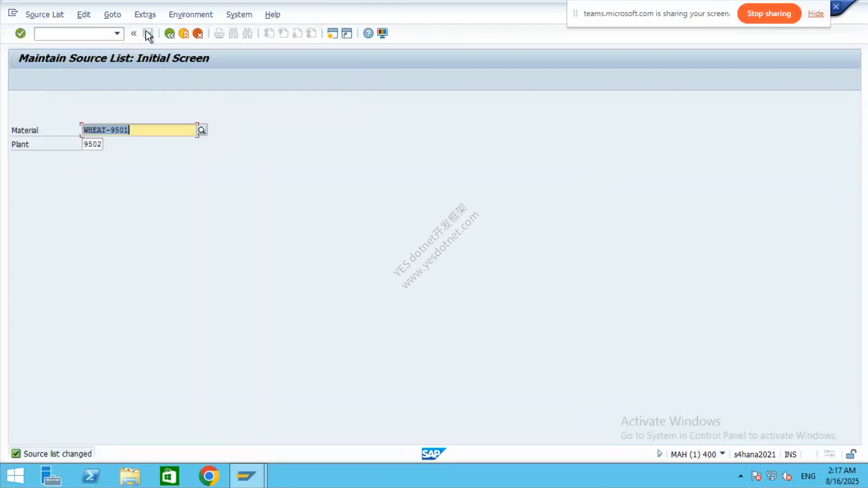Expand the command field dropdown arrow
Screen dimensions: 868x488
pos(117,33)
